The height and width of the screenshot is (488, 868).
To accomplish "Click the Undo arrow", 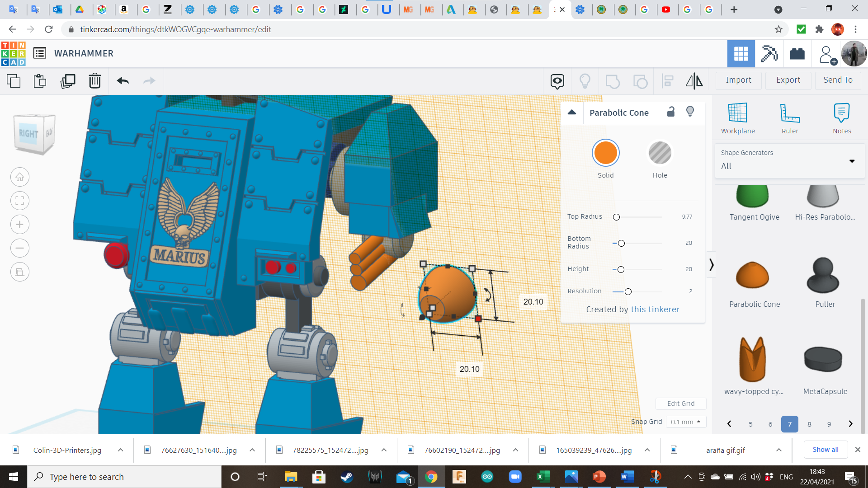I will (123, 81).
